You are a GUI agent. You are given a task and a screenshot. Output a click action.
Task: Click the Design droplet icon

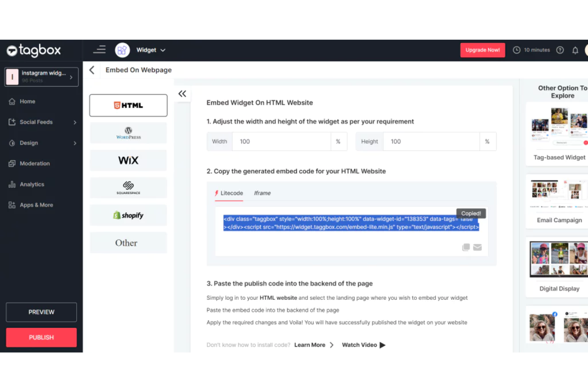[x=12, y=143]
